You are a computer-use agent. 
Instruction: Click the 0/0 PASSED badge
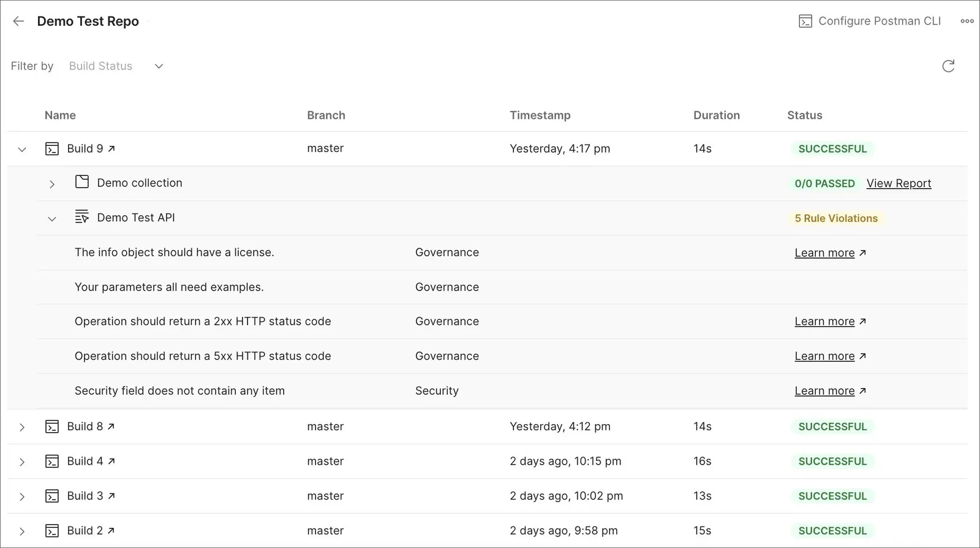824,183
